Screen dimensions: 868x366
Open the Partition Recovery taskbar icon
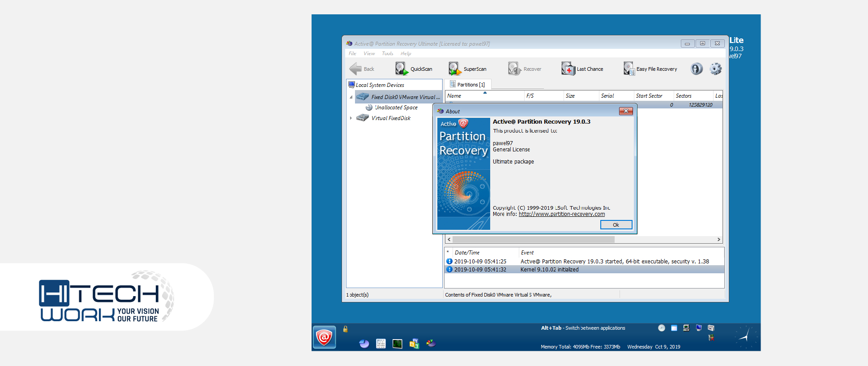(431, 344)
